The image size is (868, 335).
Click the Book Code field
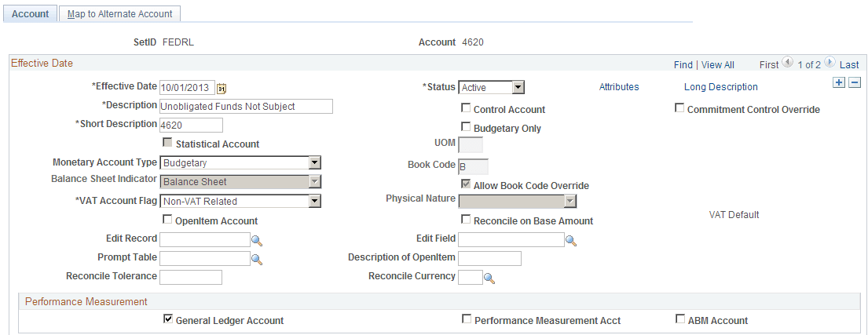[474, 166]
